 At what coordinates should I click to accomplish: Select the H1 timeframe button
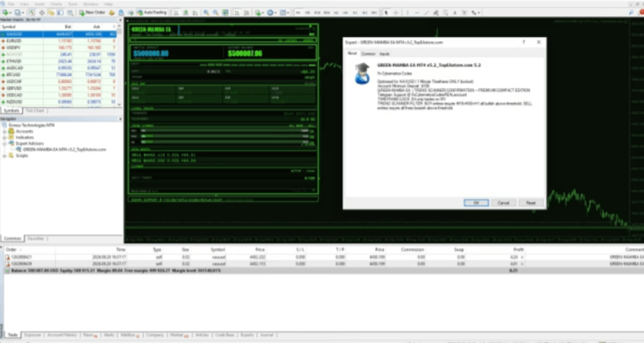[336, 13]
